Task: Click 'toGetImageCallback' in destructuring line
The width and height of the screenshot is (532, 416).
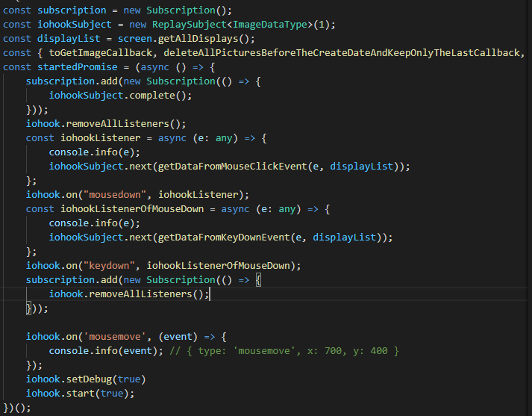Action: click(101, 53)
